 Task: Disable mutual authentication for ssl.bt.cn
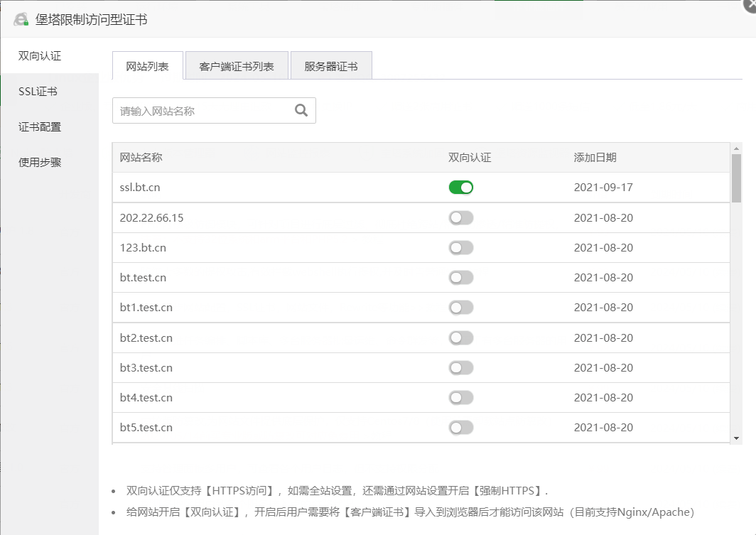click(x=460, y=187)
